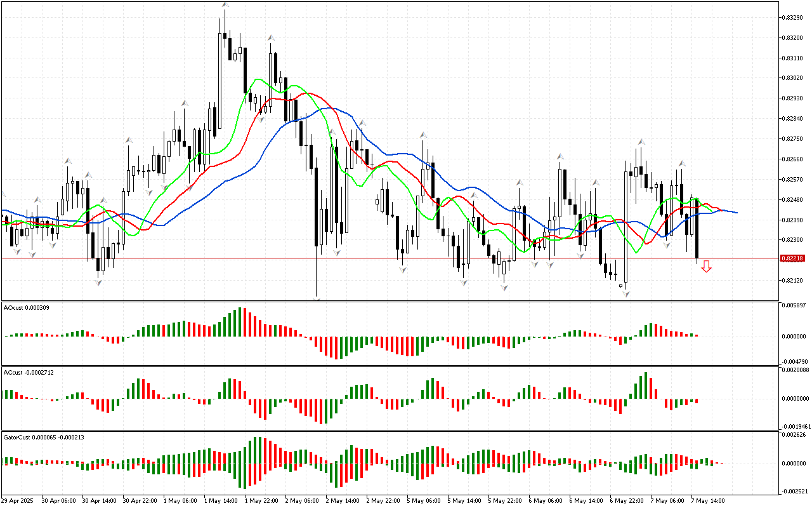Select the green Alligator lips line at its peak
Screen dimensions: 812x508
coord(258,79)
